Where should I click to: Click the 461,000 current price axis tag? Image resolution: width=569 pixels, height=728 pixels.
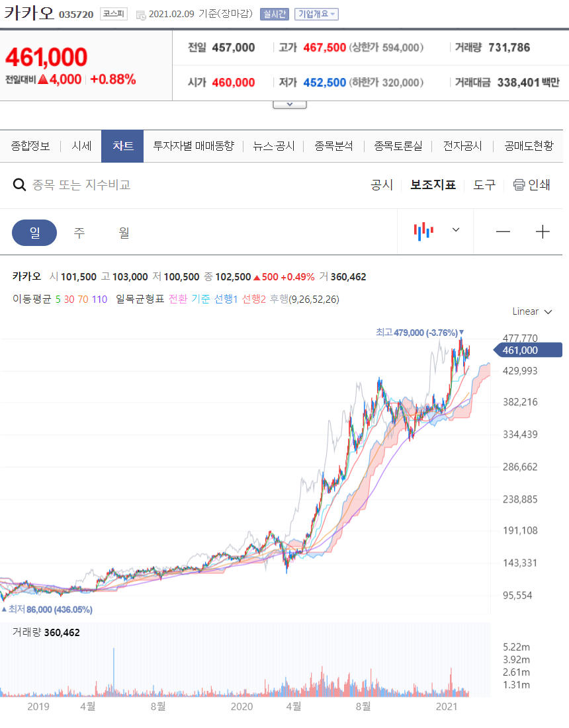[x=528, y=350]
